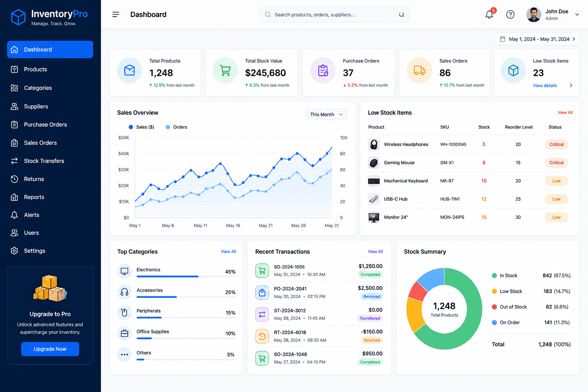
Task: Select Stock Transfers menu item
Action: [x=50, y=161]
